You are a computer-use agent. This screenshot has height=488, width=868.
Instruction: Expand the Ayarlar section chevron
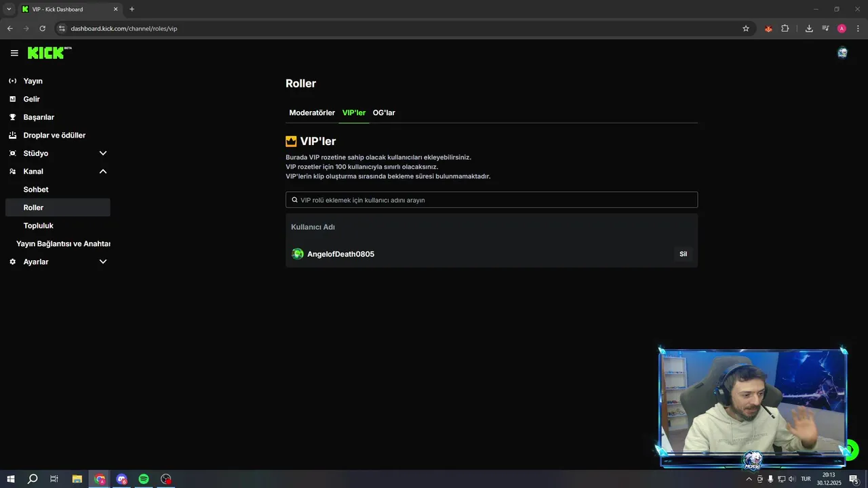[x=103, y=262]
